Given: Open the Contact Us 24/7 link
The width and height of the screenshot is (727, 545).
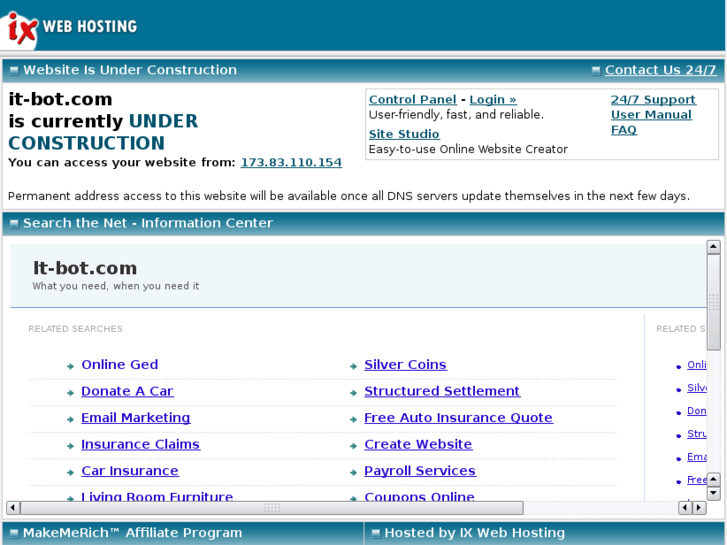Looking at the screenshot, I should point(660,70).
